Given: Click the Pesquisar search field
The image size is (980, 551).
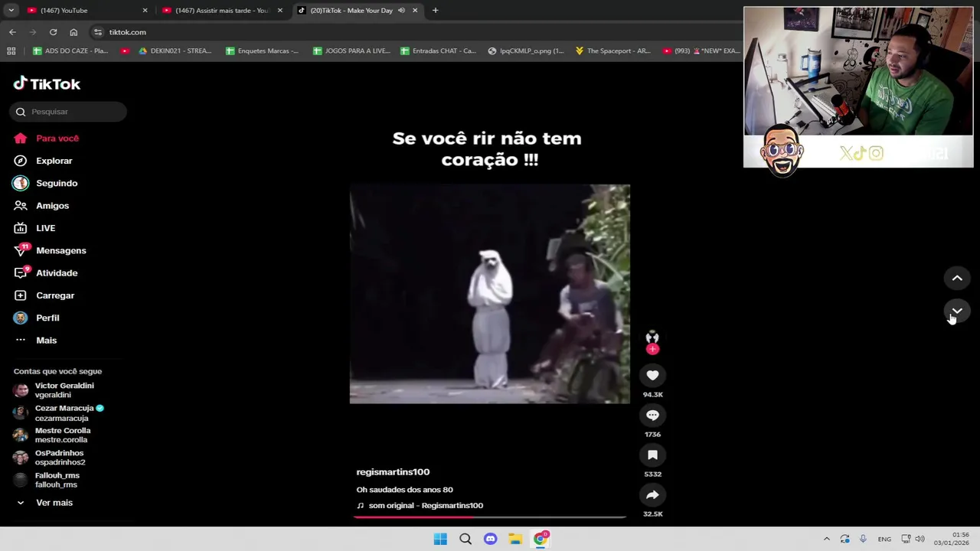Looking at the screenshot, I should [x=68, y=112].
